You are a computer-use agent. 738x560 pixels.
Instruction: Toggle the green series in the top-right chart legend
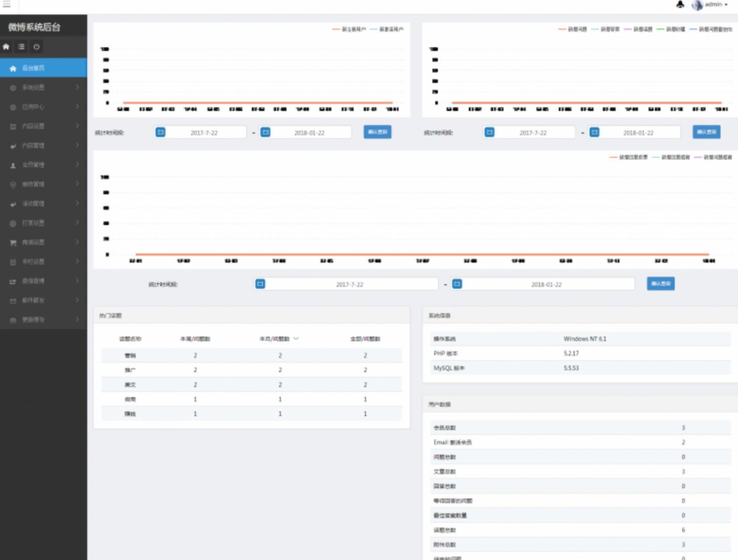tap(671, 29)
